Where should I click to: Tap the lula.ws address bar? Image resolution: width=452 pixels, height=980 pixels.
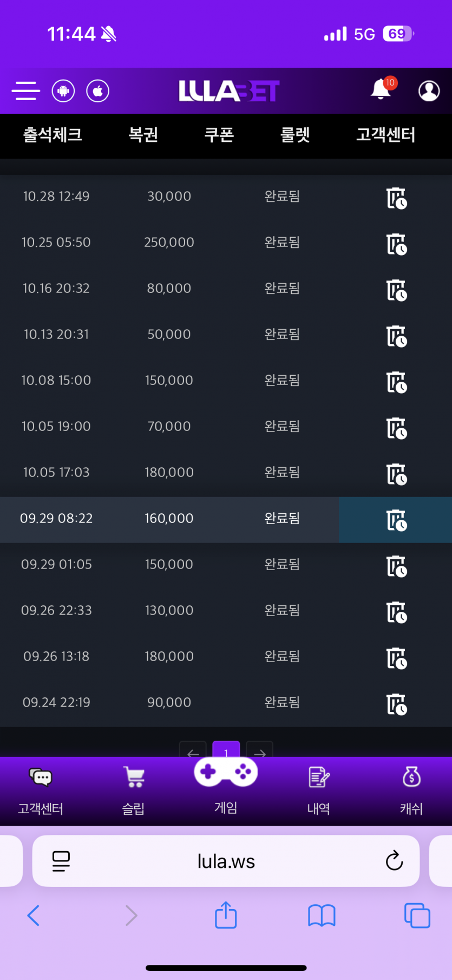[x=226, y=861]
